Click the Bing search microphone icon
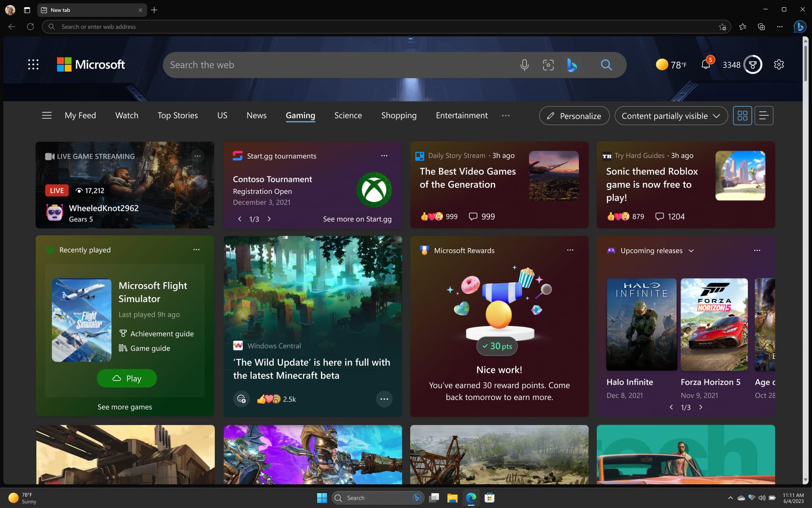Image resolution: width=812 pixels, height=508 pixels. pyautogui.click(x=524, y=64)
